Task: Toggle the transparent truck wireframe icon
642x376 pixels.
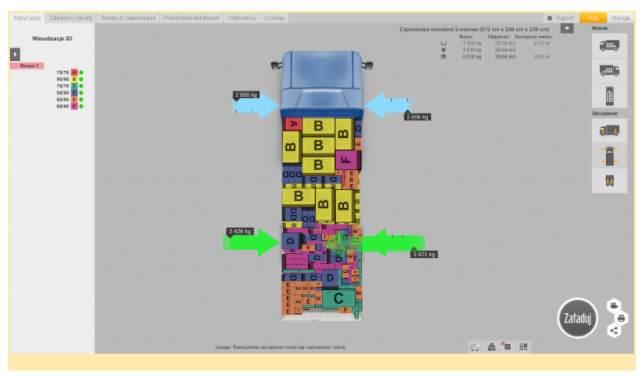Action: pyautogui.click(x=475, y=347)
